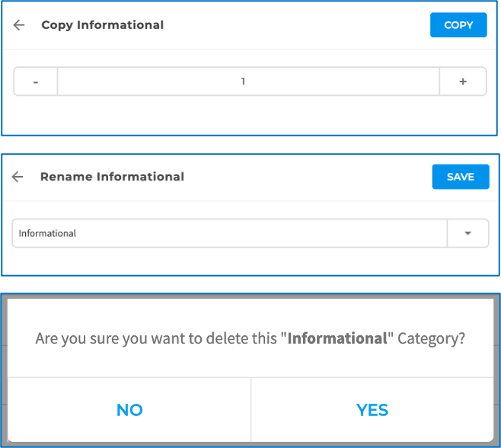Click the Informational name text field
Image resolution: width=501 pixels, height=448 pixels.
[228, 233]
